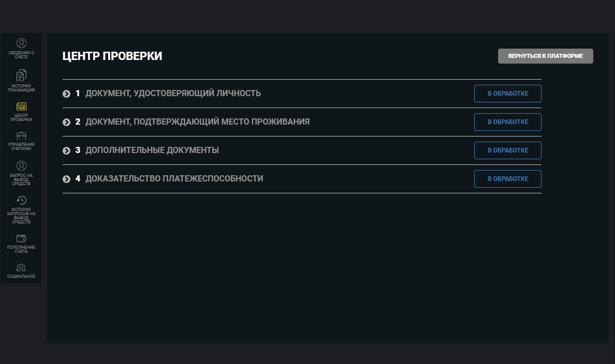Screen dimensions: 615x364
Task: Expand section 4 chevron for solvency proof
Action: [x=66, y=179]
